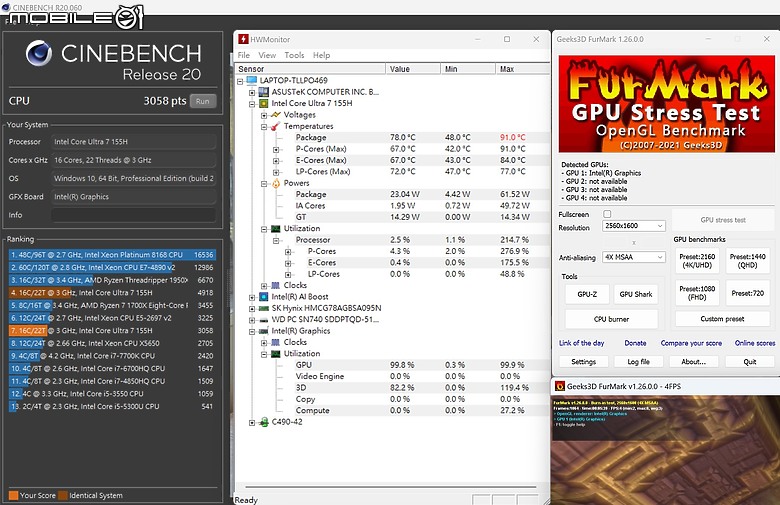Click the Voltages lightning icon
The height and width of the screenshot is (505, 780).
[276, 115]
